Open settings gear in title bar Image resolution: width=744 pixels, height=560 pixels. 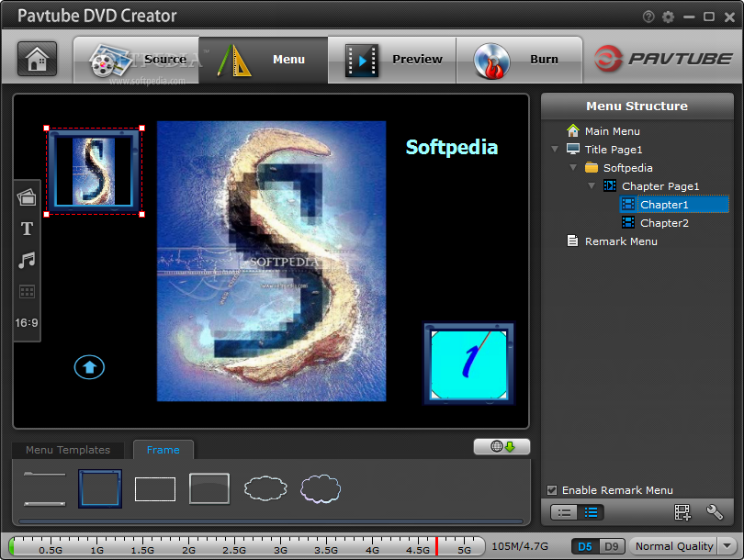point(668,17)
